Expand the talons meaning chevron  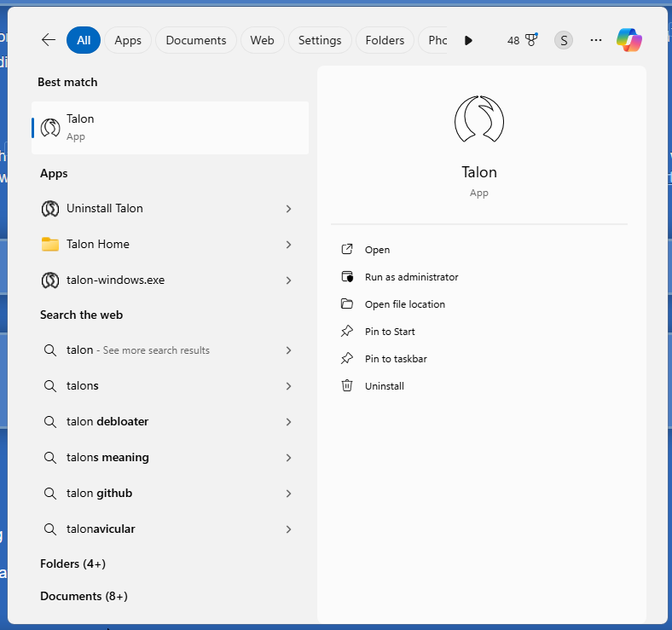(x=288, y=458)
